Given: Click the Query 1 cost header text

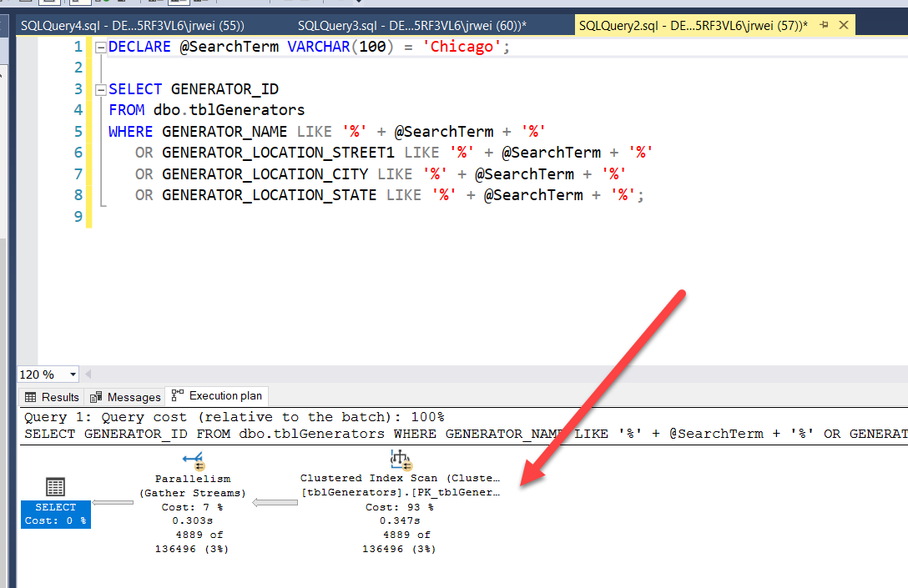Looking at the screenshot, I should [234, 417].
